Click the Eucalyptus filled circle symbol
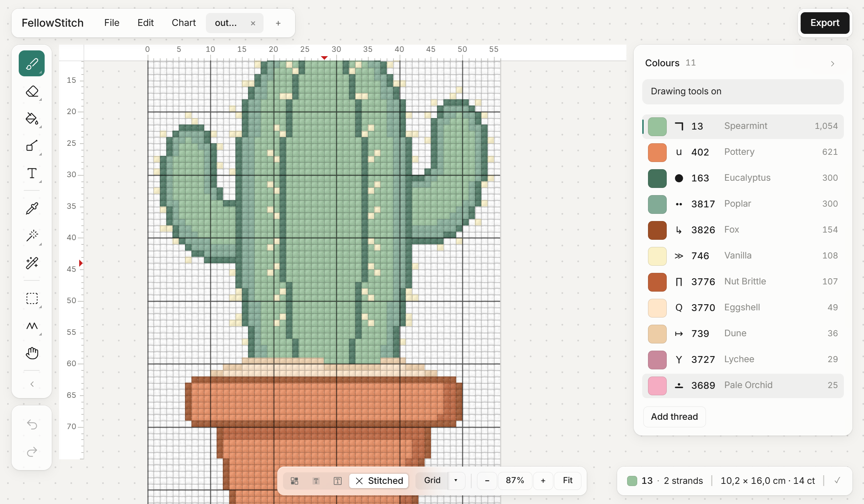 pyautogui.click(x=679, y=178)
